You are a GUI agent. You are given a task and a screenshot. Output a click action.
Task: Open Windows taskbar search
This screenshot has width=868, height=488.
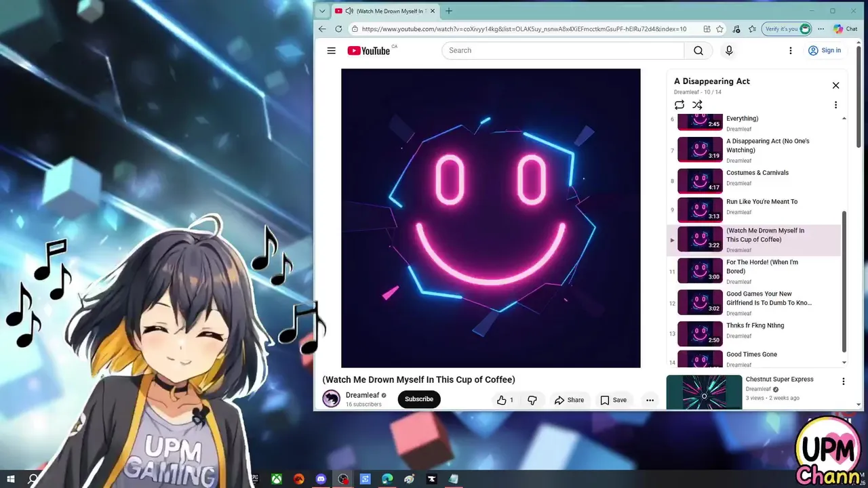pos(33,479)
